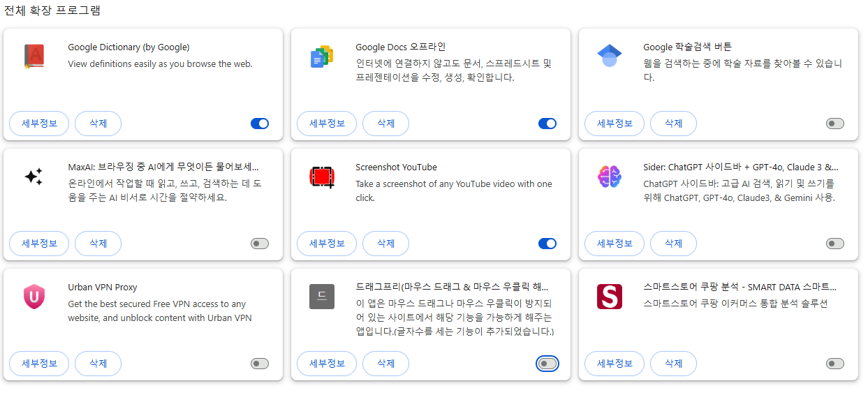Viewport: 868px width, 395px height.
Task: Click the Google 학술검색 버튼 icon
Action: coord(610,56)
